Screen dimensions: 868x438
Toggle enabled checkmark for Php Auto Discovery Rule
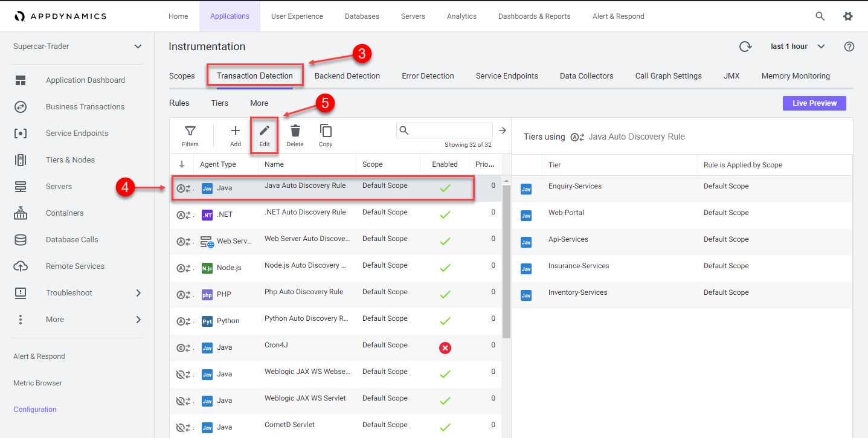click(445, 294)
